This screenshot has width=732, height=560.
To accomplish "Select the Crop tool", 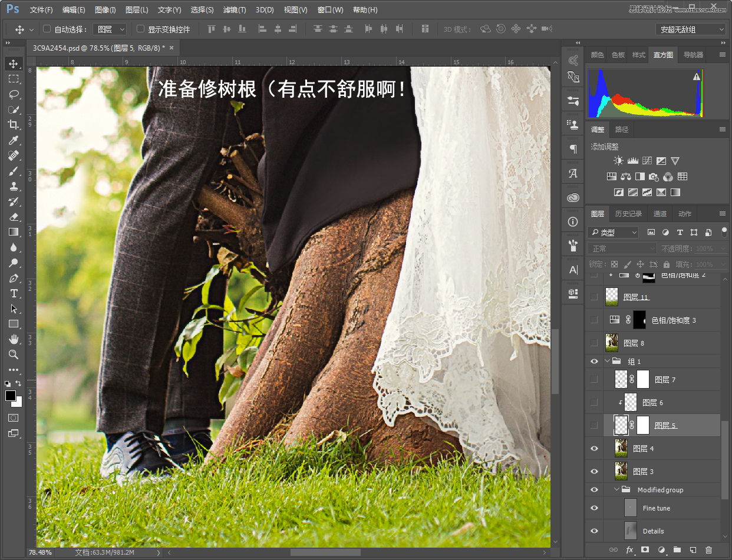I will point(13,125).
